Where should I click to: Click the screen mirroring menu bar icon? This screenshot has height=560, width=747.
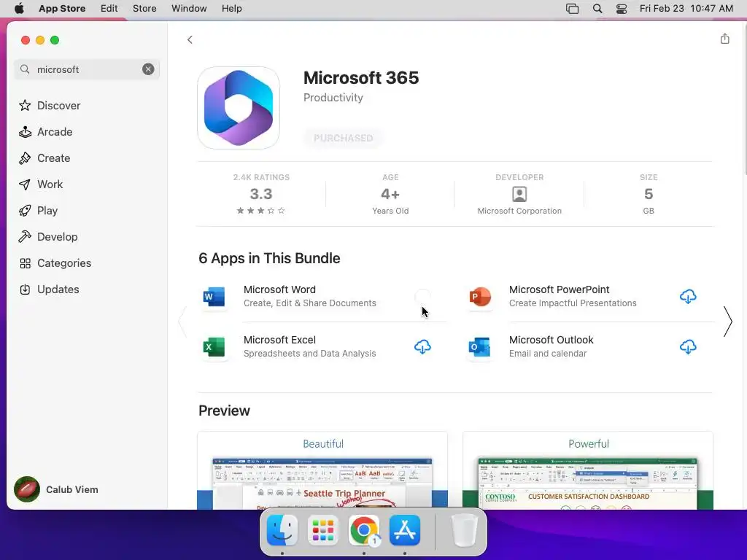click(x=572, y=8)
